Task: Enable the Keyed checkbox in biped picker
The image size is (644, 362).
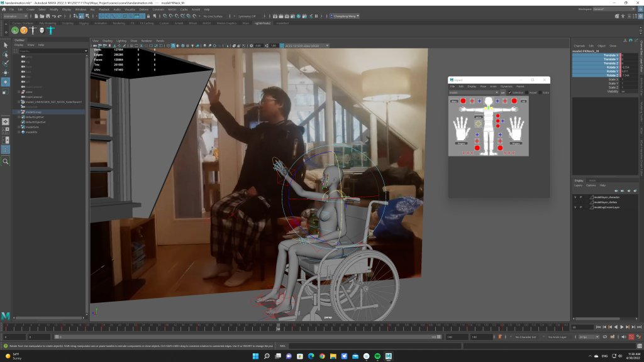Action: click(x=526, y=92)
